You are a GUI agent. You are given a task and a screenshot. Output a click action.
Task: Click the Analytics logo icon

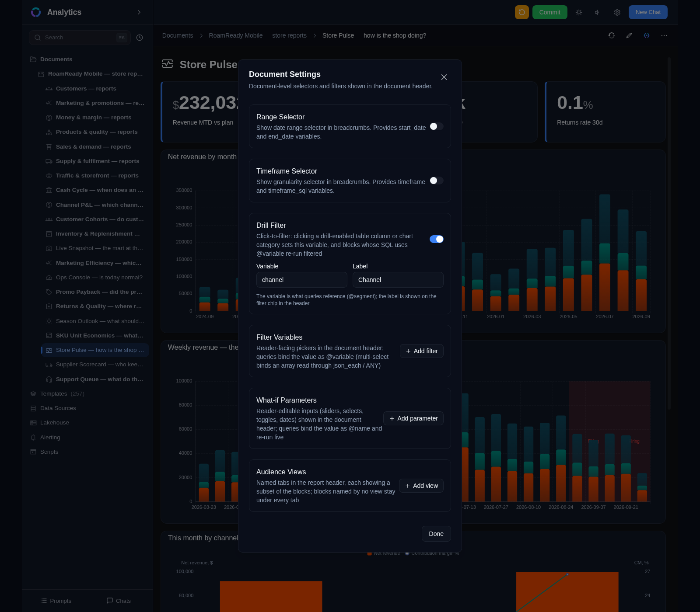point(36,12)
